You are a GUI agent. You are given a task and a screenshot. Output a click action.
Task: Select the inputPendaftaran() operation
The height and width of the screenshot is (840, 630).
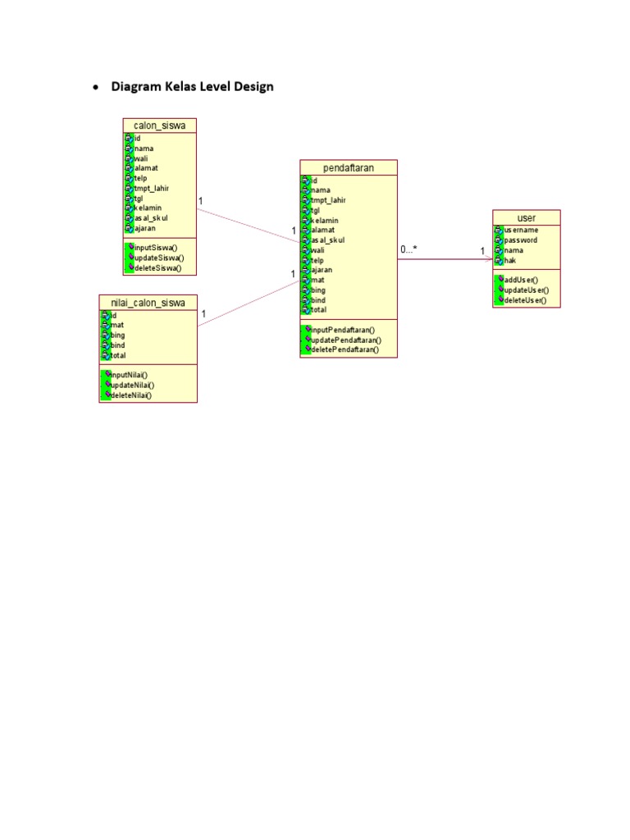tap(343, 331)
